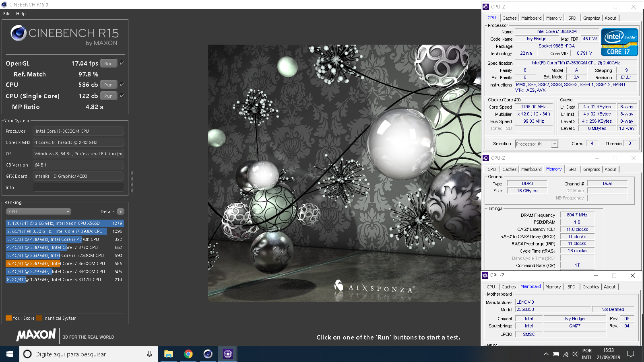Click the rendered scene image
Viewport: 644px width, 362px height.
coord(344,173)
